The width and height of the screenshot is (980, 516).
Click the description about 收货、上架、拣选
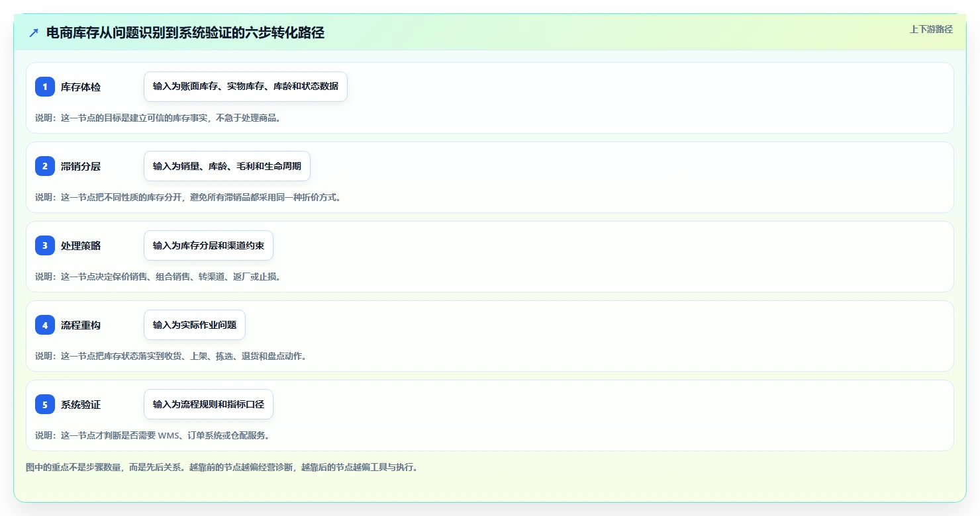(171, 356)
